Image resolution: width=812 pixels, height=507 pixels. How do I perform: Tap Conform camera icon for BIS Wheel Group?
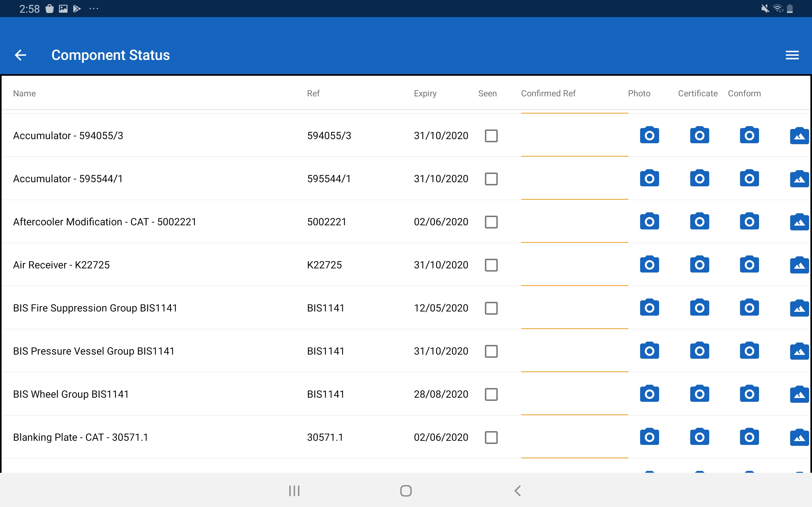click(749, 394)
